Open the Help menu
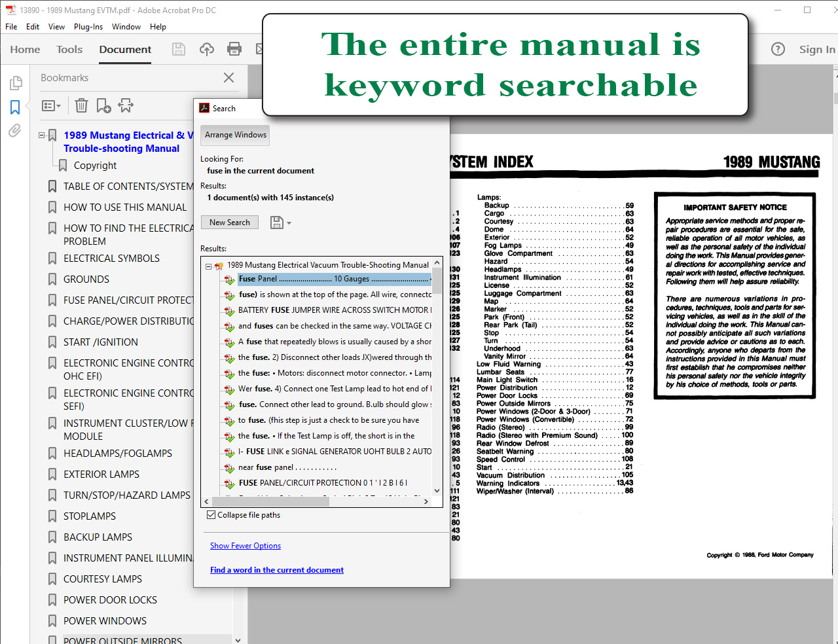838x644 pixels. 158,27
